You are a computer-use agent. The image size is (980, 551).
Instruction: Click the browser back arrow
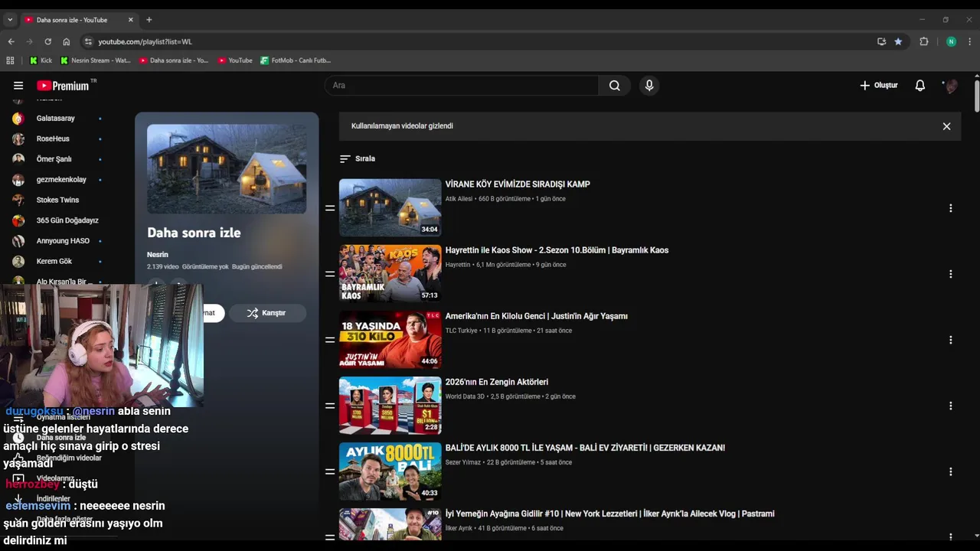pyautogui.click(x=11, y=41)
